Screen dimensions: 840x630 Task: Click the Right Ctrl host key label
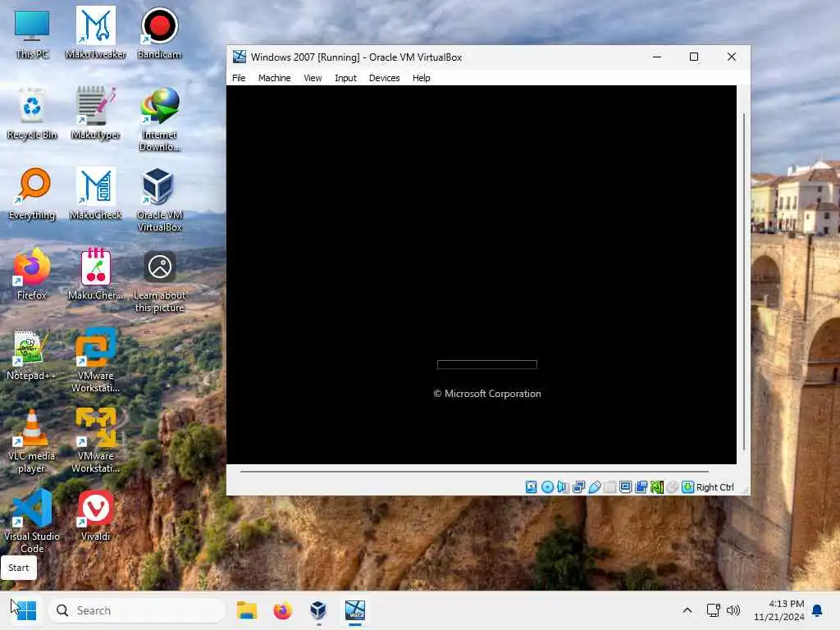(715, 487)
